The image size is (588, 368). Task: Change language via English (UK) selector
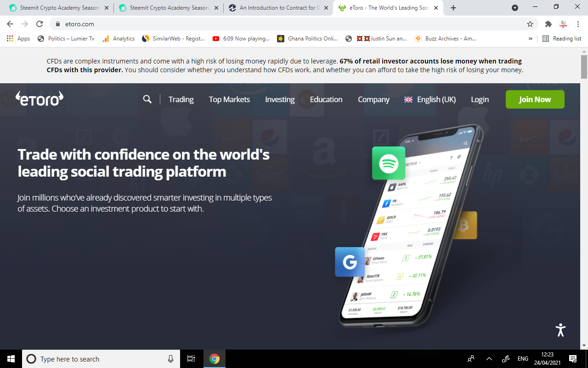click(x=430, y=99)
